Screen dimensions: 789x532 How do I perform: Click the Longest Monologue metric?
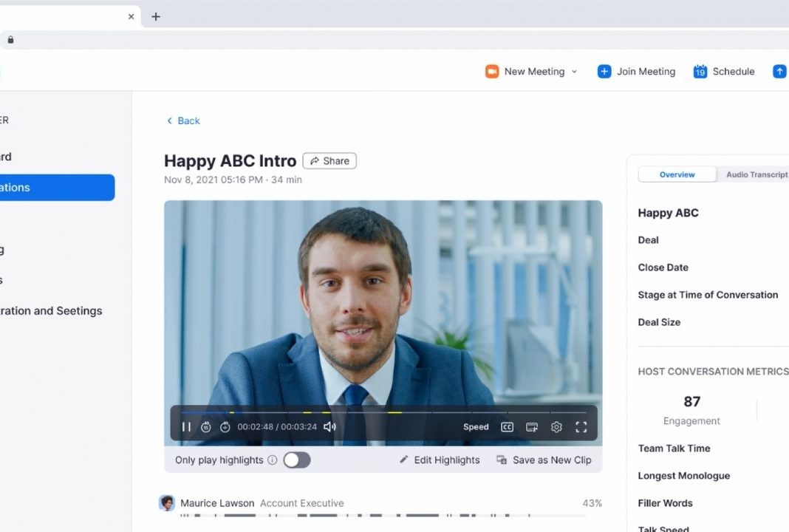click(x=684, y=476)
